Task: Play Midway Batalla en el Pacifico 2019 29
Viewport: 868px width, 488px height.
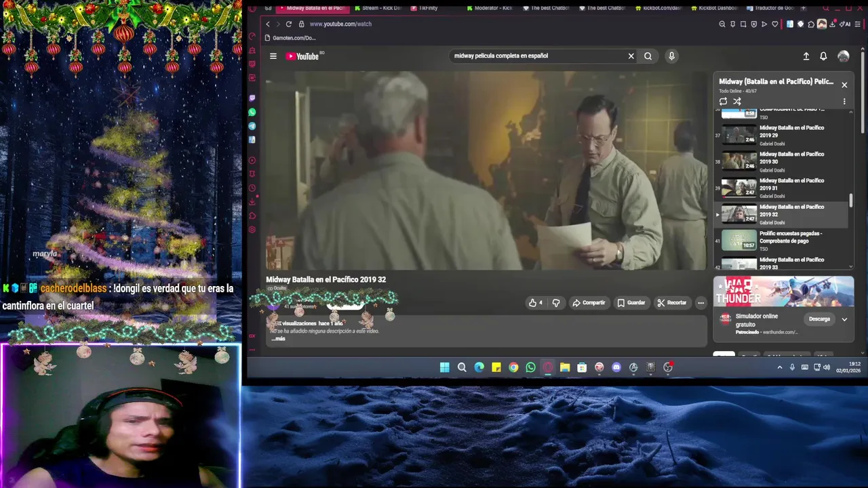Action: click(782, 135)
